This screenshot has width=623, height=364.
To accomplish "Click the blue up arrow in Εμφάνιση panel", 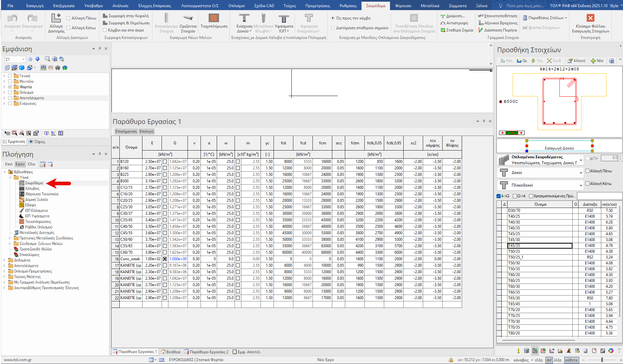I will 31,59.
